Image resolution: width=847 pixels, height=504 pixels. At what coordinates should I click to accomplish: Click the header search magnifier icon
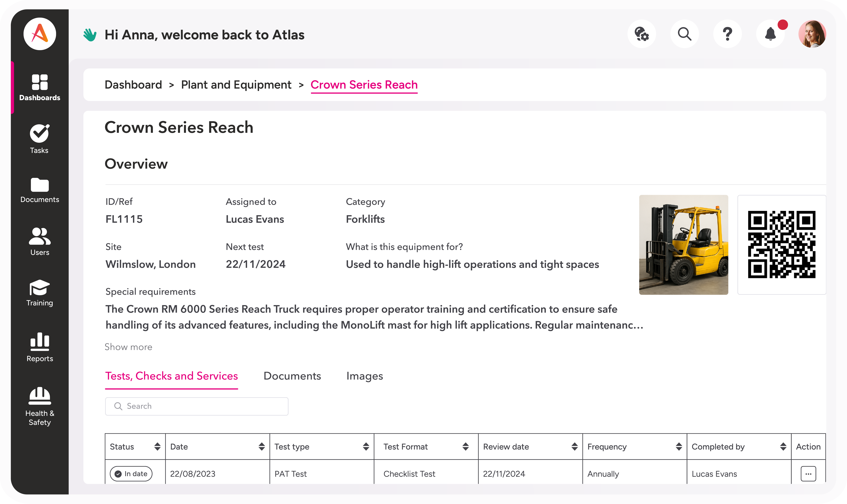pos(685,34)
